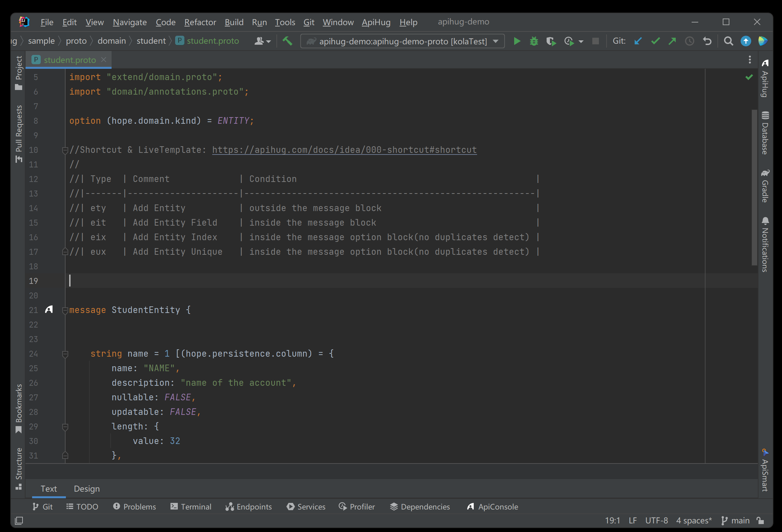Toggle the Project tool window
This screenshot has width=782, height=532.
19,71
